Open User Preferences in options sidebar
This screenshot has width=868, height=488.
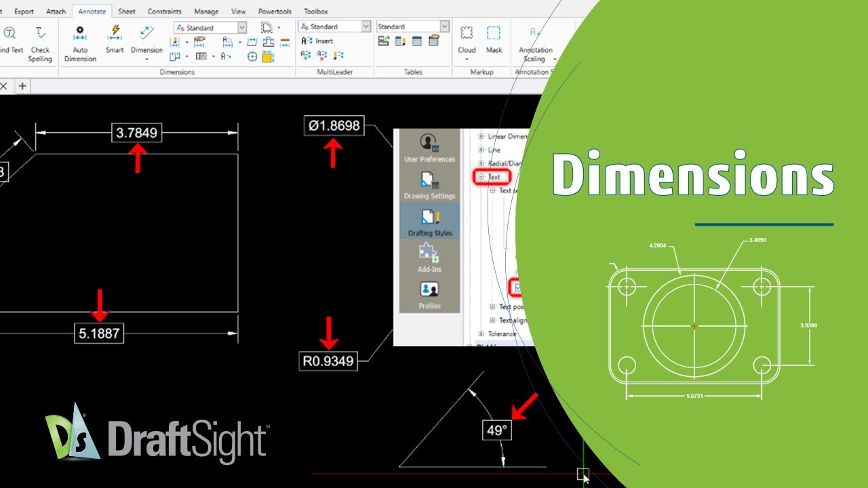click(x=429, y=147)
